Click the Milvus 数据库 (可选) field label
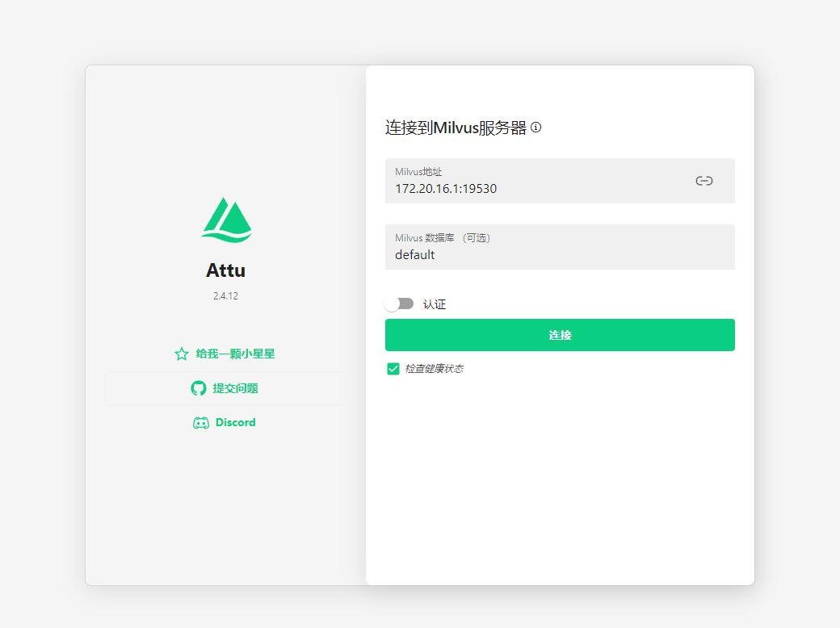This screenshot has width=840, height=628. [x=443, y=238]
